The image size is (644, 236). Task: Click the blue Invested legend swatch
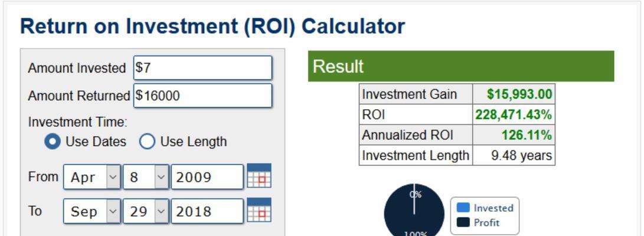click(x=463, y=208)
